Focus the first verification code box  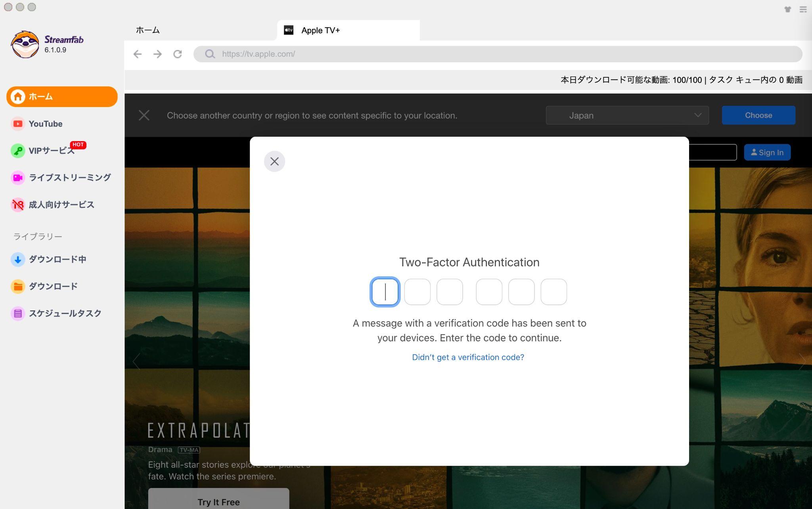click(385, 292)
